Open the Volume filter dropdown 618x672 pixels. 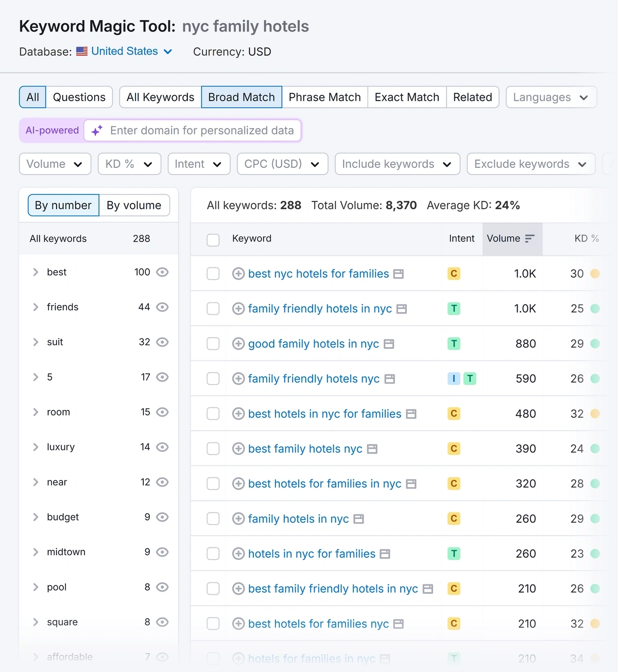pyautogui.click(x=55, y=164)
